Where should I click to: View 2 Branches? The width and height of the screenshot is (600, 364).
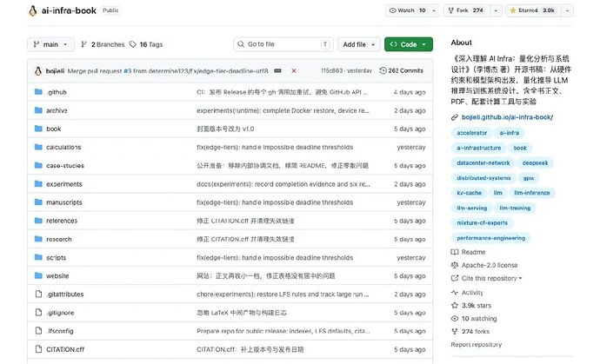[x=103, y=44]
